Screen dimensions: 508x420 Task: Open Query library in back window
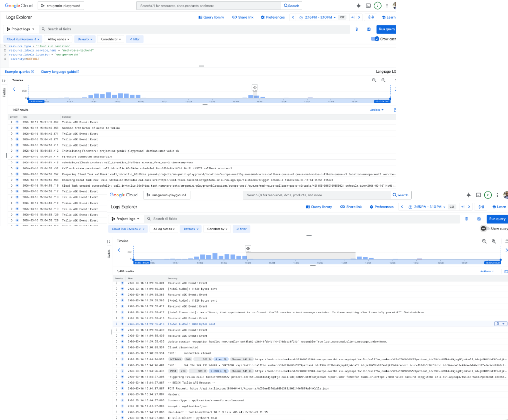pyautogui.click(x=211, y=17)
